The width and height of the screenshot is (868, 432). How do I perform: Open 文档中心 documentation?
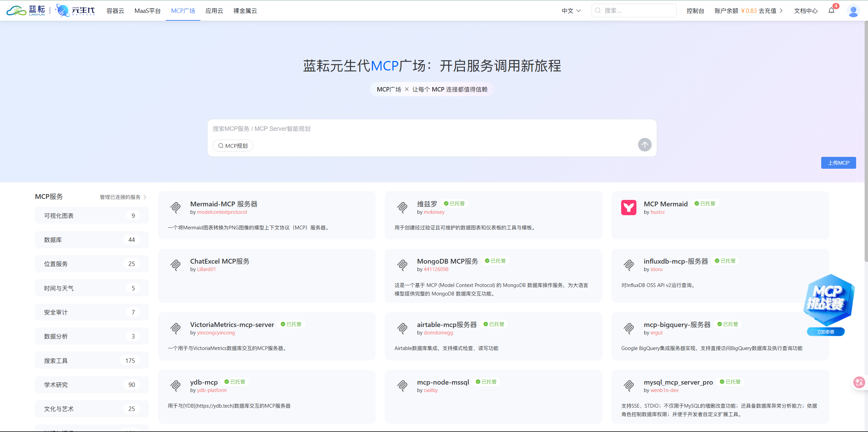click(806, 11)
